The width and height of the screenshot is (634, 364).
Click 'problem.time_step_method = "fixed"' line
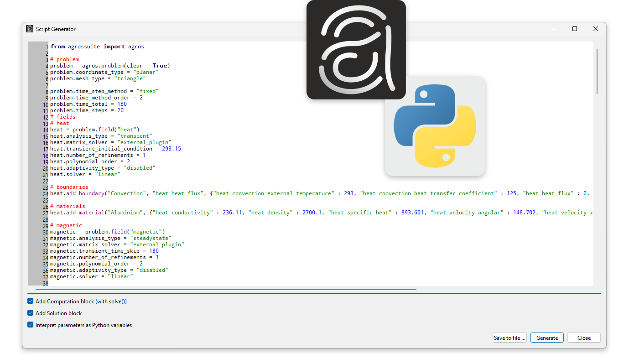click(x=104, y=91)
